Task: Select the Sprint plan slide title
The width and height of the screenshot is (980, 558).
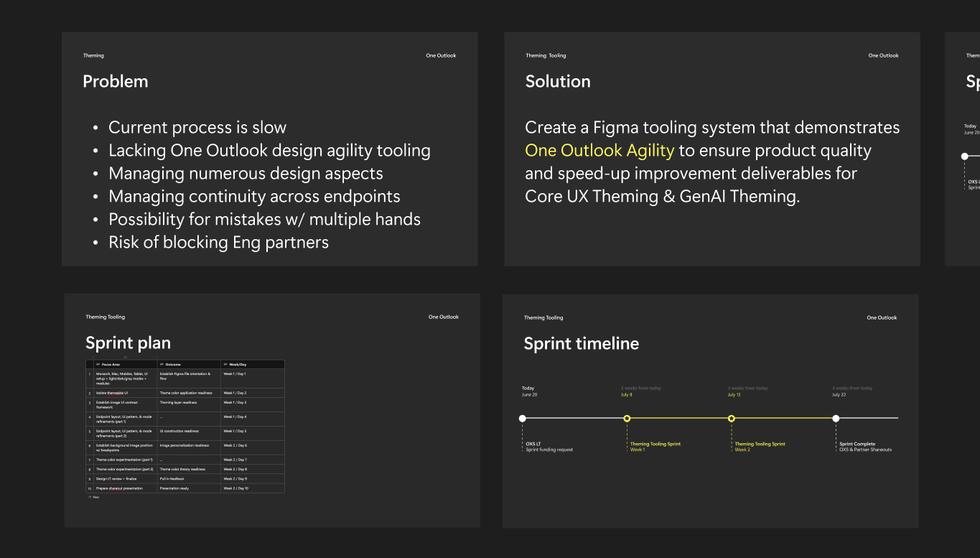Action: (x=128, y=343)
